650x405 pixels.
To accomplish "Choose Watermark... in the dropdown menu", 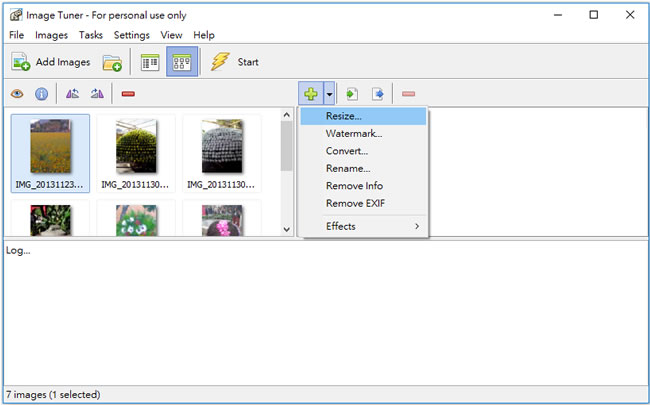I will 353,134.
